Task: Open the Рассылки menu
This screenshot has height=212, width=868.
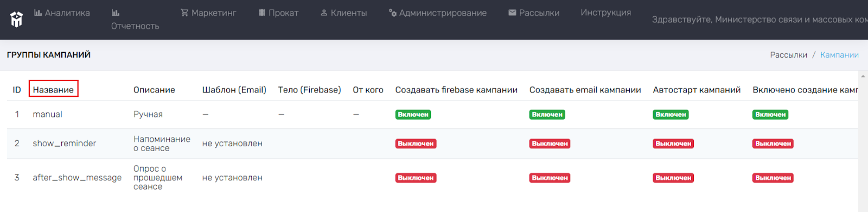Action: (x=534, y=13)
